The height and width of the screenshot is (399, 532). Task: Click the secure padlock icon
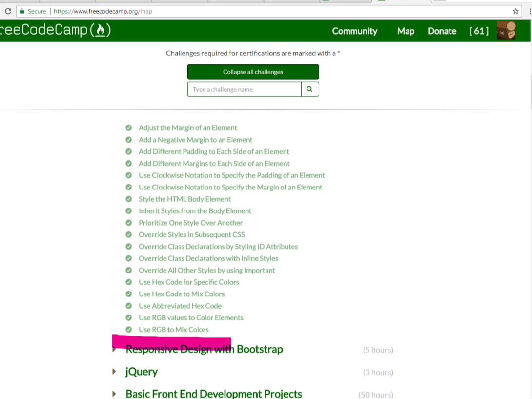[x=22, y=11]
